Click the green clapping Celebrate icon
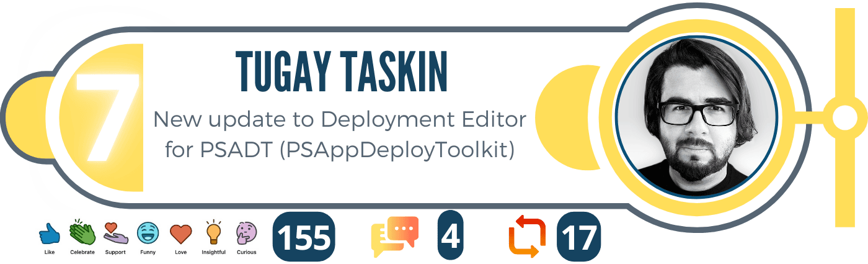This screenshot has width=868, height=264. (x=82, y=232)
